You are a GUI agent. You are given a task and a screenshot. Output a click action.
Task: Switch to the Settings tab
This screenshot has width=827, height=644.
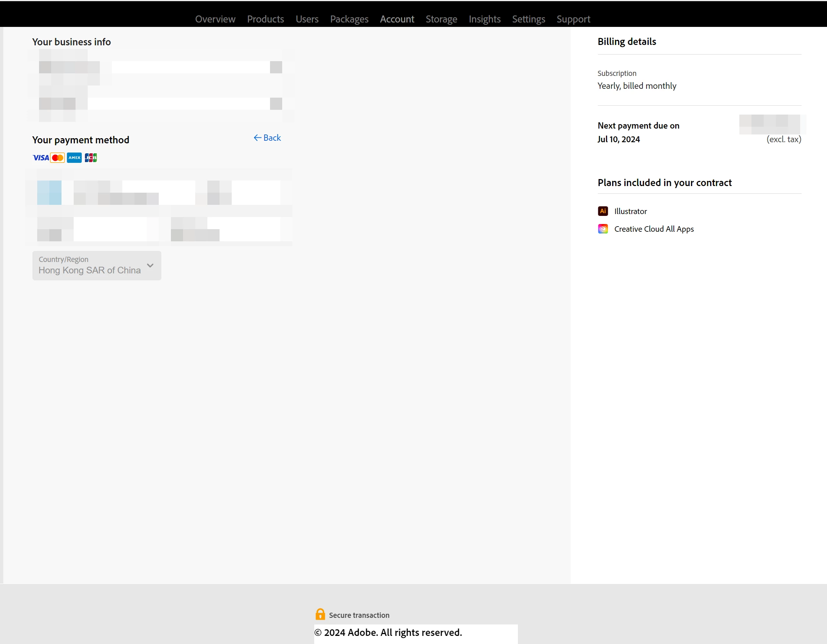[528, 19]
